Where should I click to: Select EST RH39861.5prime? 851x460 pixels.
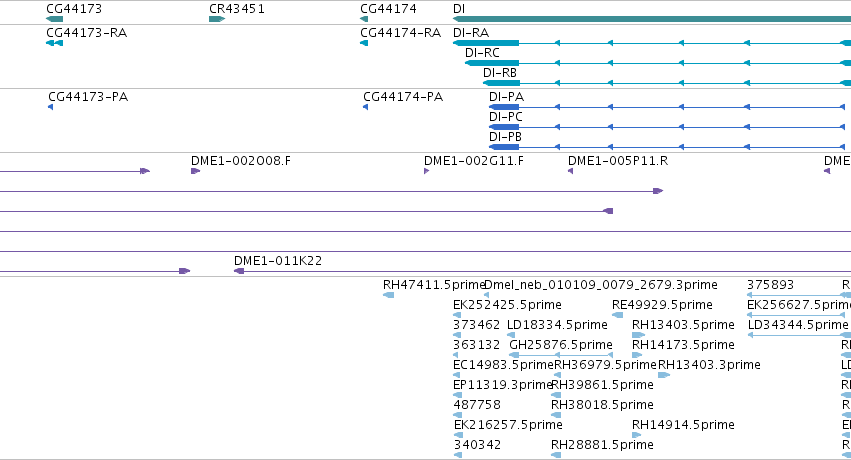click(x=602, y=385)
